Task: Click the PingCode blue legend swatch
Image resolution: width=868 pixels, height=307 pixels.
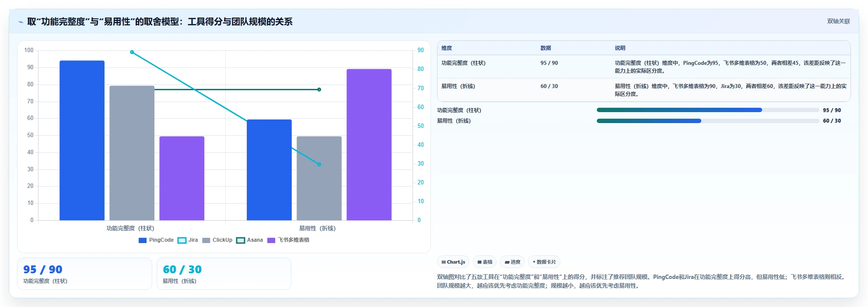Action: click(143, 240)
